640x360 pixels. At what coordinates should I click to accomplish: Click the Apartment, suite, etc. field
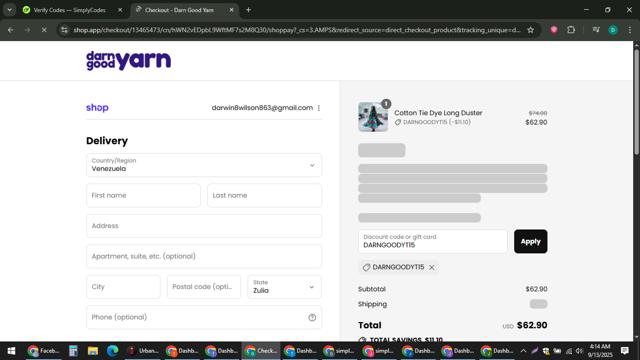[x=204, y=256]
